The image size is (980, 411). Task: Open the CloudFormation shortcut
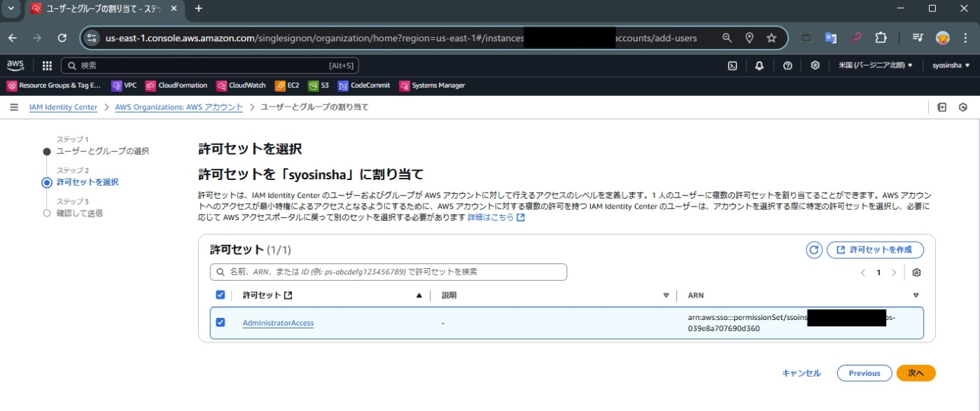(x=176, y=85)
